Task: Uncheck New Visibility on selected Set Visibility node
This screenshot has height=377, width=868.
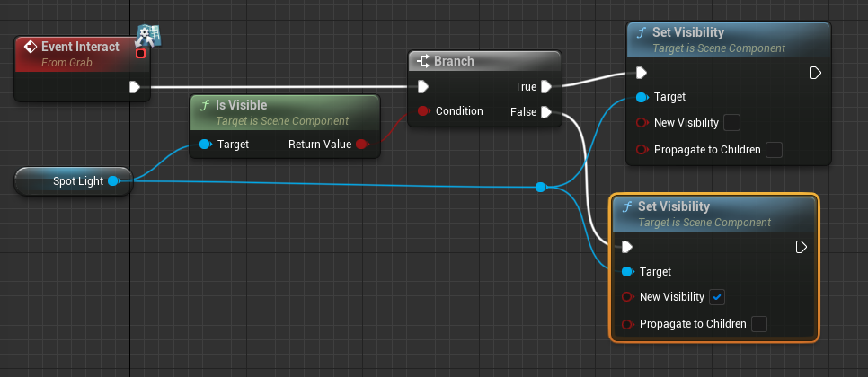Action: click(x=717, y=297)
